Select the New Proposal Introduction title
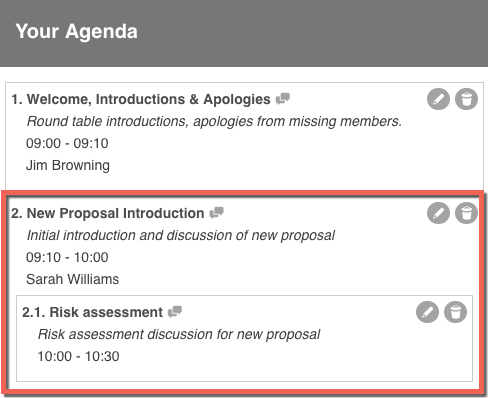 [108, 213]
